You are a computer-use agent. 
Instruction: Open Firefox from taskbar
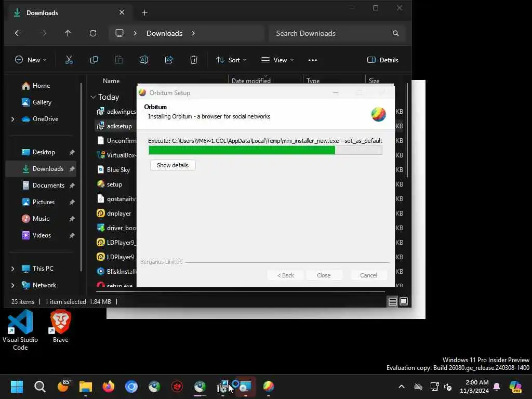click(109, 387)
